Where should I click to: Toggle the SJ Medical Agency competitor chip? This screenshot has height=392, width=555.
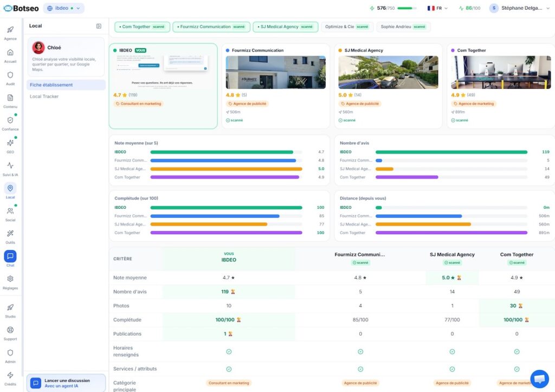[286, 27]
